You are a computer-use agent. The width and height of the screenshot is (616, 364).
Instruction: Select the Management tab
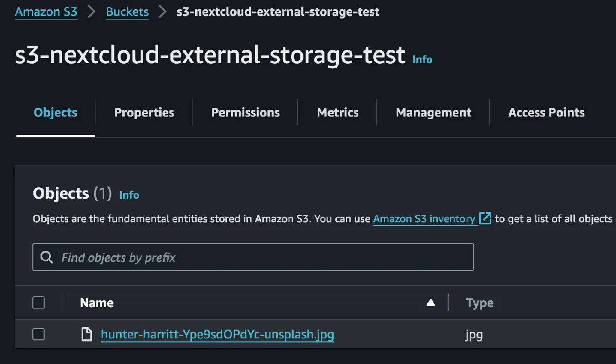434,112
